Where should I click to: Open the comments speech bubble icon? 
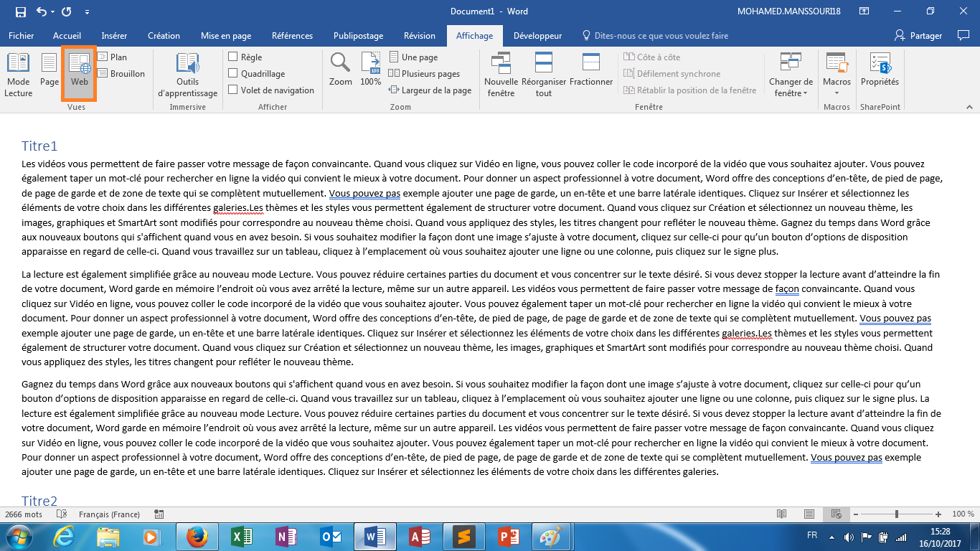tap(963, 36)
